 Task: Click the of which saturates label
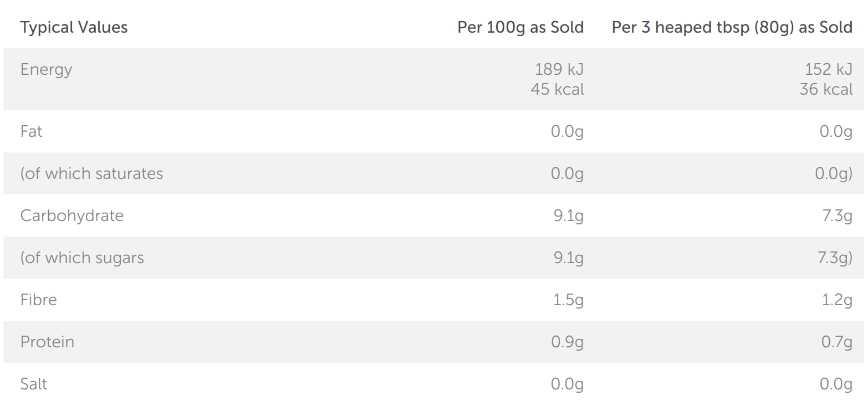(x=91, y=173)
